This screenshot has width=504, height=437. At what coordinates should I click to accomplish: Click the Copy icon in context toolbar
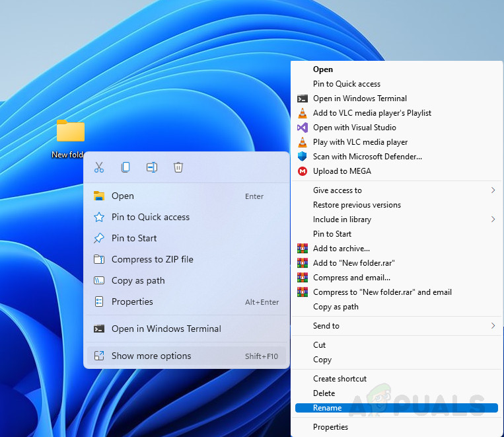(126, 167)
